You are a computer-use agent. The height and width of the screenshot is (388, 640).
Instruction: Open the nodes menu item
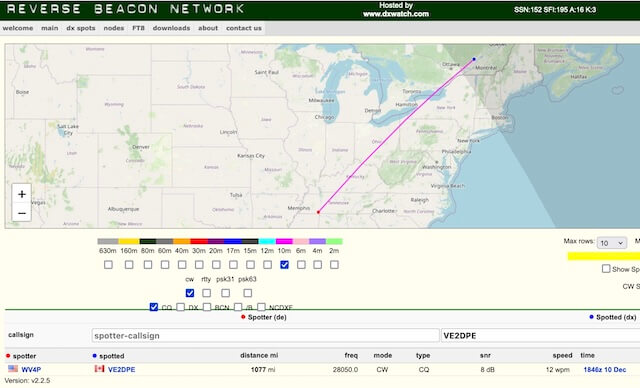click(x=114, y=28)
